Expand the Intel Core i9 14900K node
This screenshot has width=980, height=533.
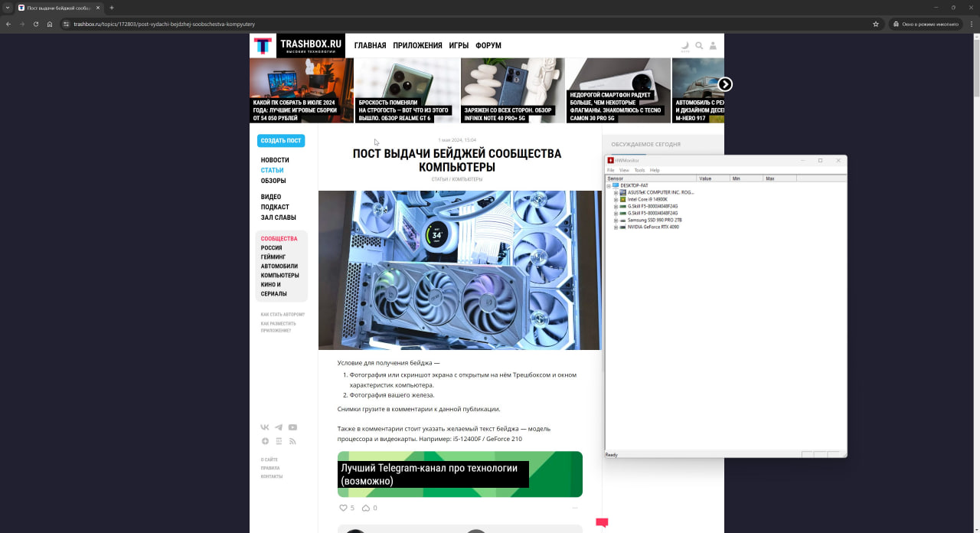616,199
